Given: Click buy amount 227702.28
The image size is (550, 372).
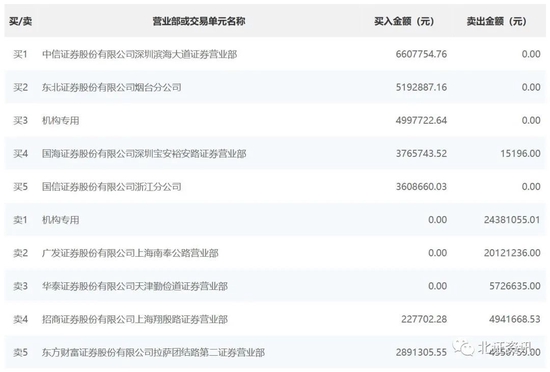Looking at the screenshot, I should 424,319.
